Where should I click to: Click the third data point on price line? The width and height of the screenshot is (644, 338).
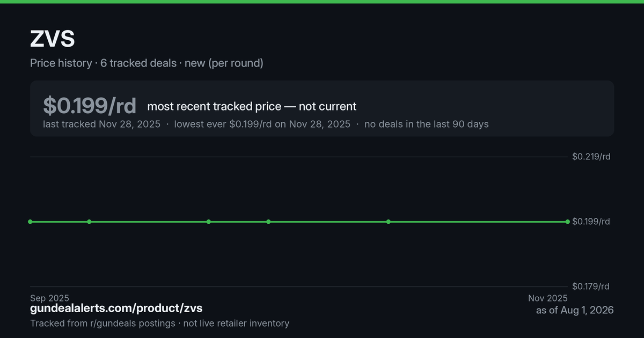click(x=209, y=222)
